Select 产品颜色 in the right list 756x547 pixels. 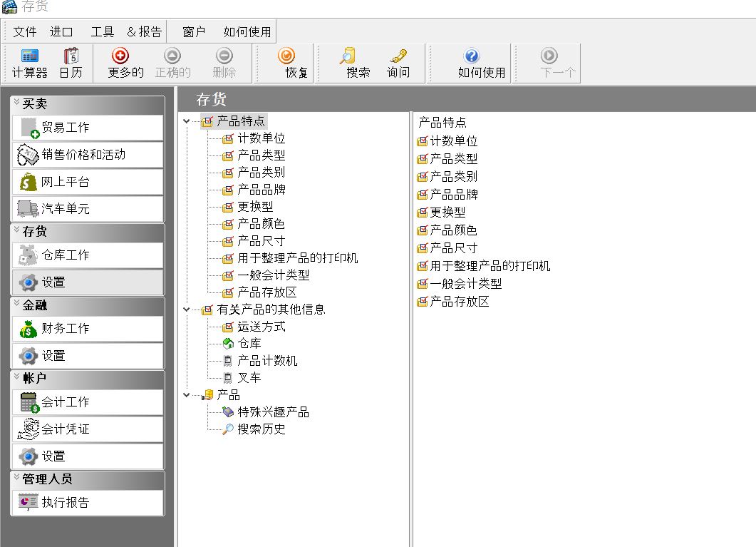click(453, 230)
